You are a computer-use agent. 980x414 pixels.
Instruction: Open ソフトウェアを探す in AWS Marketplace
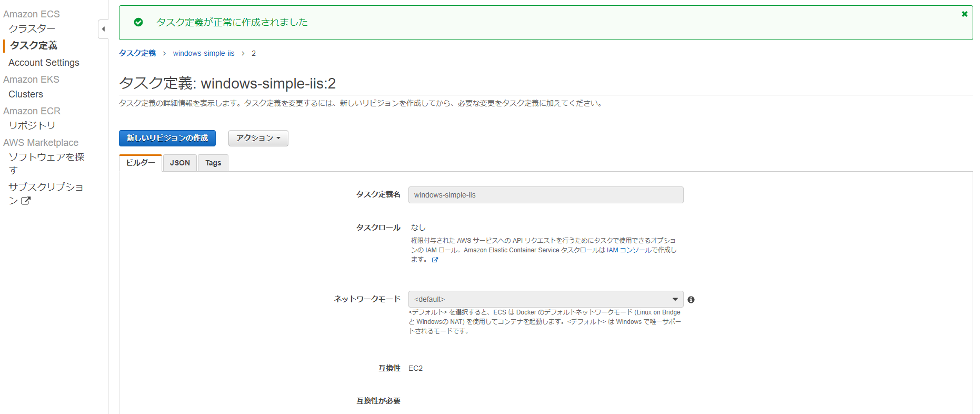[x=46, y=163]
